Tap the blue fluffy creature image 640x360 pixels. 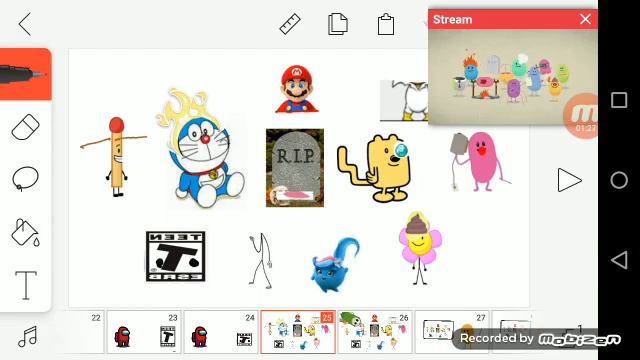[335, 265]
